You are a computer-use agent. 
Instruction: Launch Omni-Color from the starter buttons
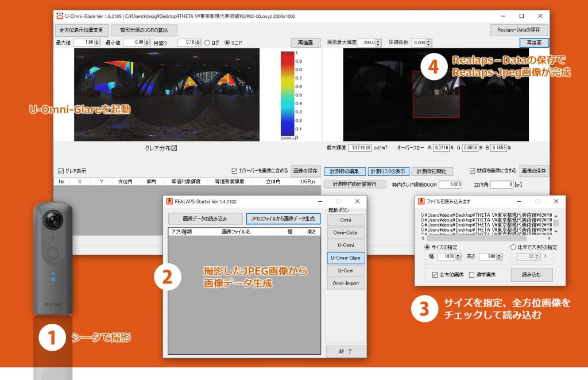tap(346, 233)
